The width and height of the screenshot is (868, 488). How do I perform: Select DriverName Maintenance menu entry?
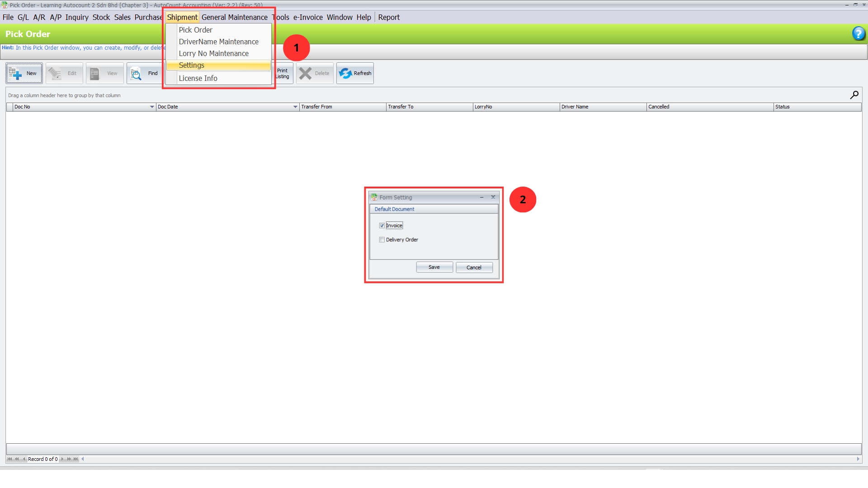tap(219, 42)
